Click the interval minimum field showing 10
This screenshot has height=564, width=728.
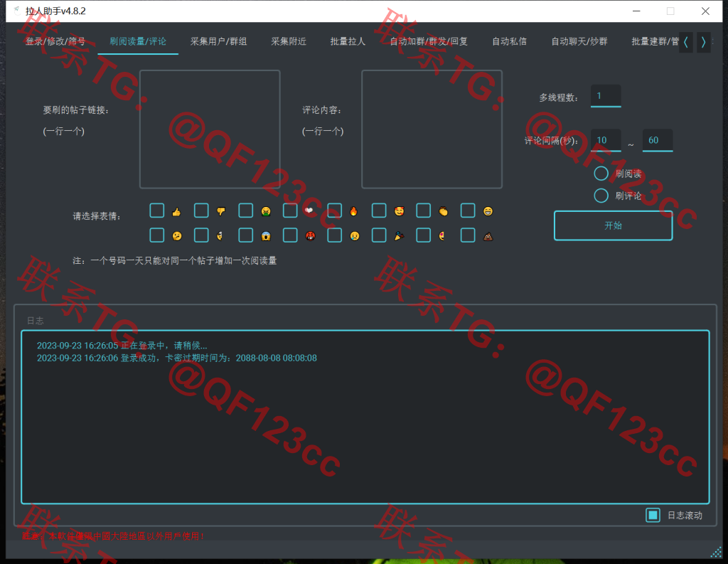[x=606, y=140]
